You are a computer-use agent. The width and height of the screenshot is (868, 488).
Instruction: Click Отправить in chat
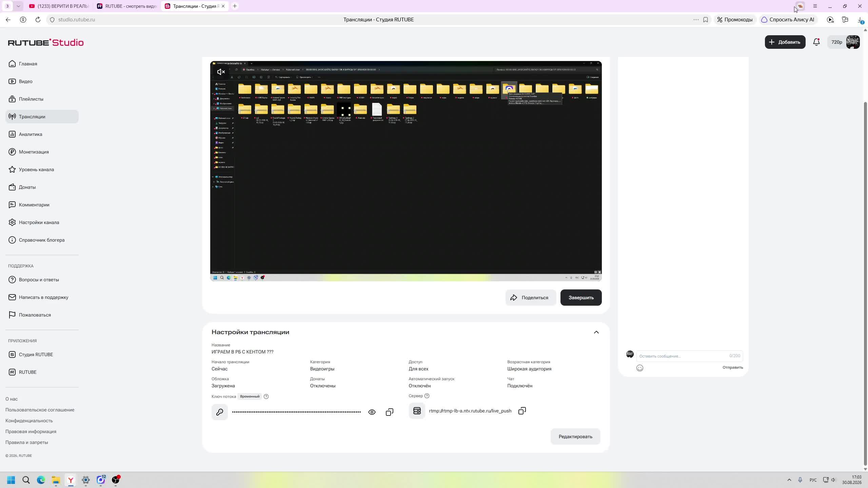732,367
